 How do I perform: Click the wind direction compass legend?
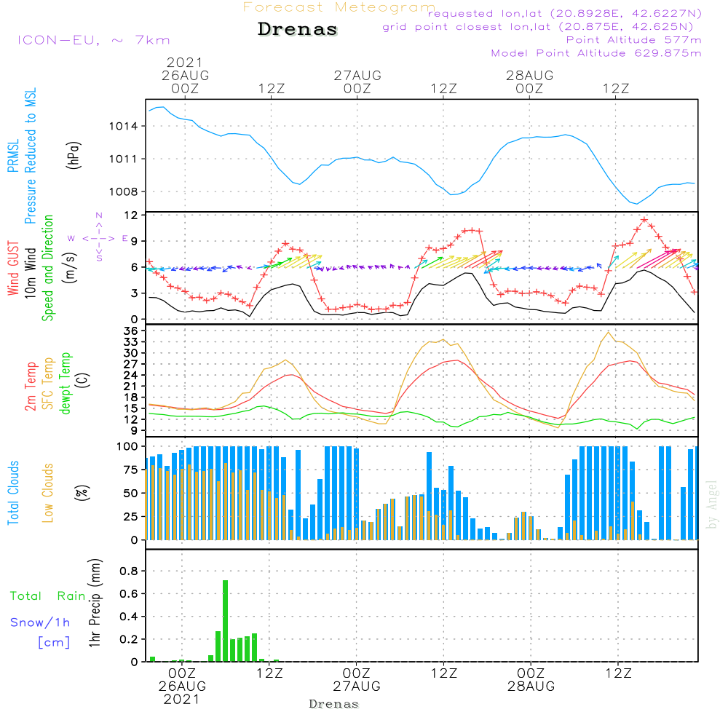(x=99, y=238)
